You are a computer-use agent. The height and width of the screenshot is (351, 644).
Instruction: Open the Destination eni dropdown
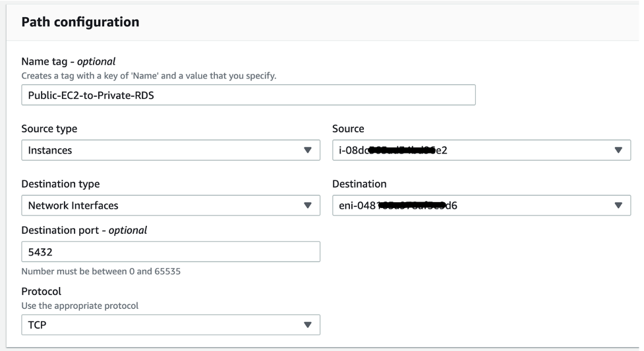tap(471, 205)
